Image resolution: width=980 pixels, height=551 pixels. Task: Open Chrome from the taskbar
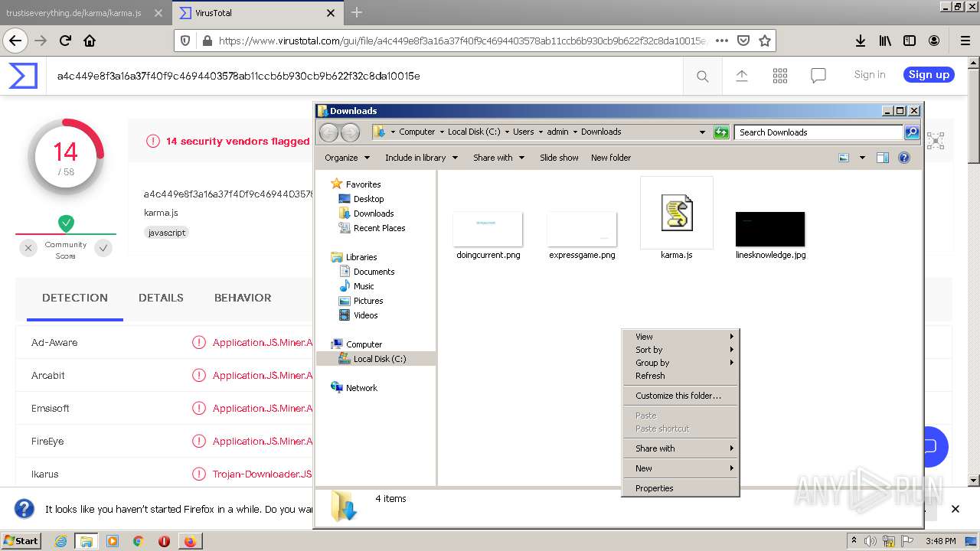click(x=138, y=541)
